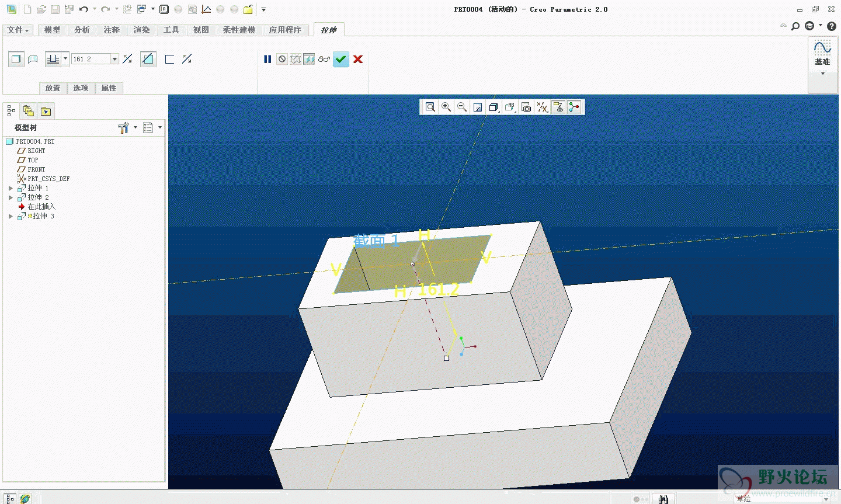Switch to the 注释 ribbon tab
Screen dimensions: 841x504
click(x=112, y=30)
